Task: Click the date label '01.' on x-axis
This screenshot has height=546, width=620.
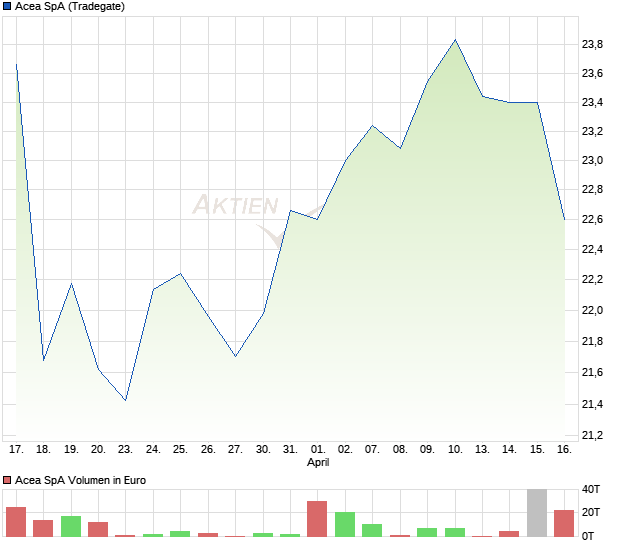Action: [x=318, y=450]
